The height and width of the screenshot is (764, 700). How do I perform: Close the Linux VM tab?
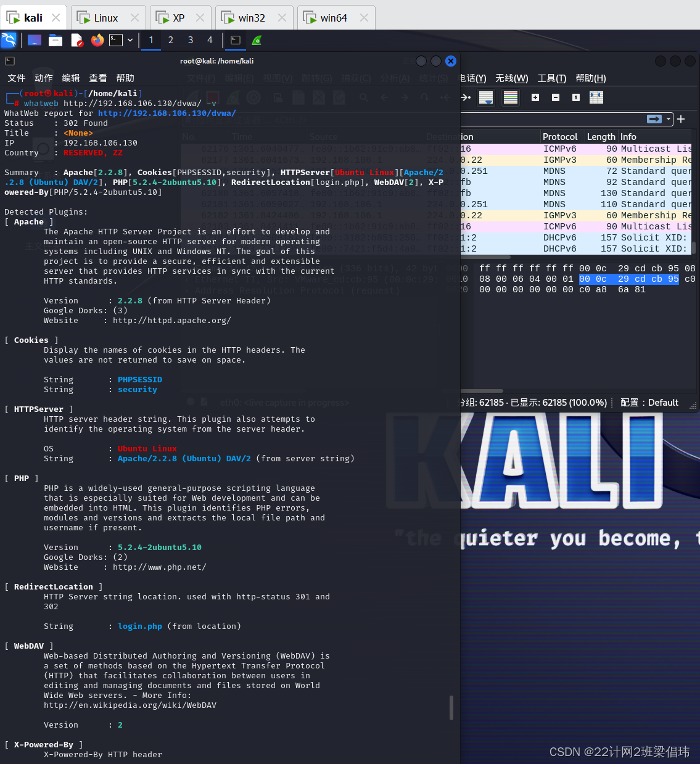135,18
